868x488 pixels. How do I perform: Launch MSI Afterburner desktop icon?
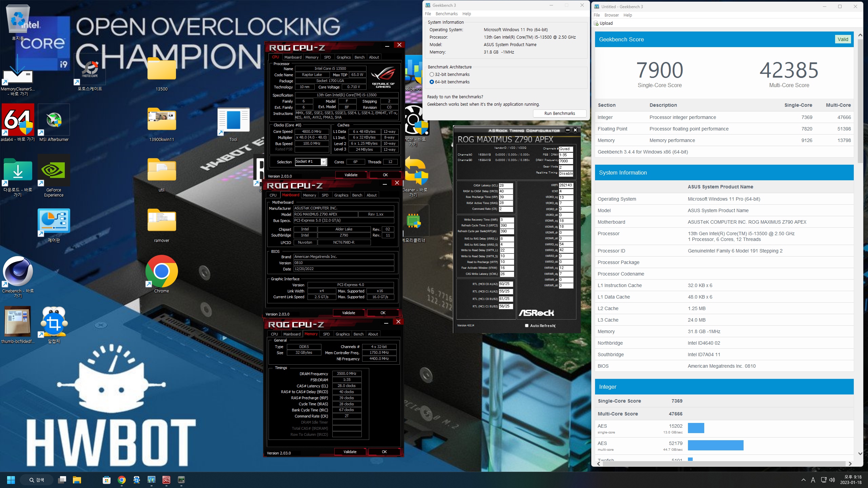(54, 123)
